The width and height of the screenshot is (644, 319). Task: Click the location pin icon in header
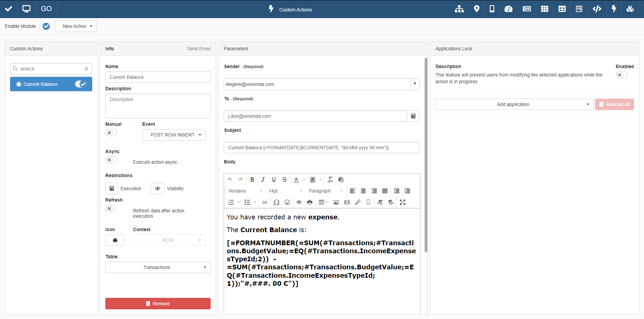tap(476, 9)
